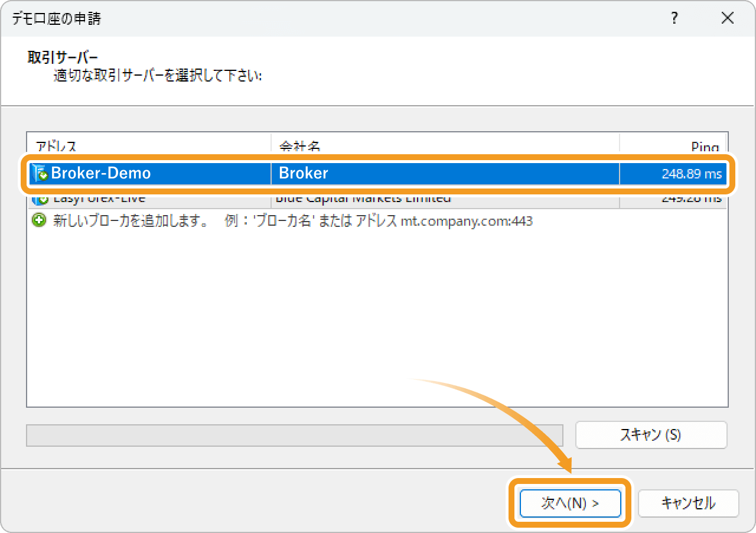Image resolution: width=756 pixels, height=533 pixels.
Task: Click the scan progress bar
Action: click(x=295, y=435)
